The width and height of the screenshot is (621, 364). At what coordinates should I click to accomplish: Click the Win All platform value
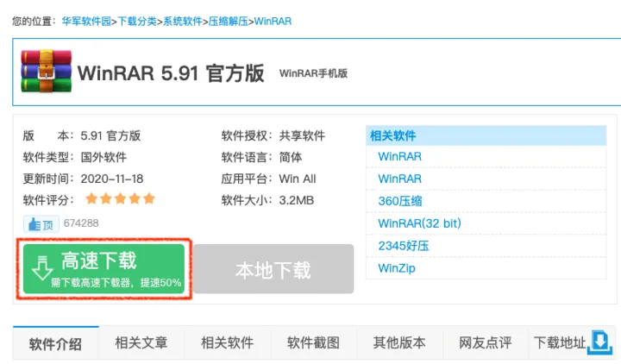tap(298, 179)
